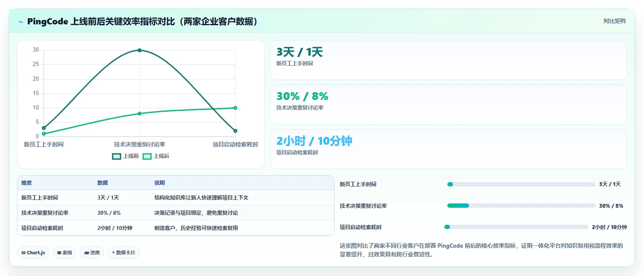Click the 上线后 data point for 新员工上手时间

pos(44,134)
